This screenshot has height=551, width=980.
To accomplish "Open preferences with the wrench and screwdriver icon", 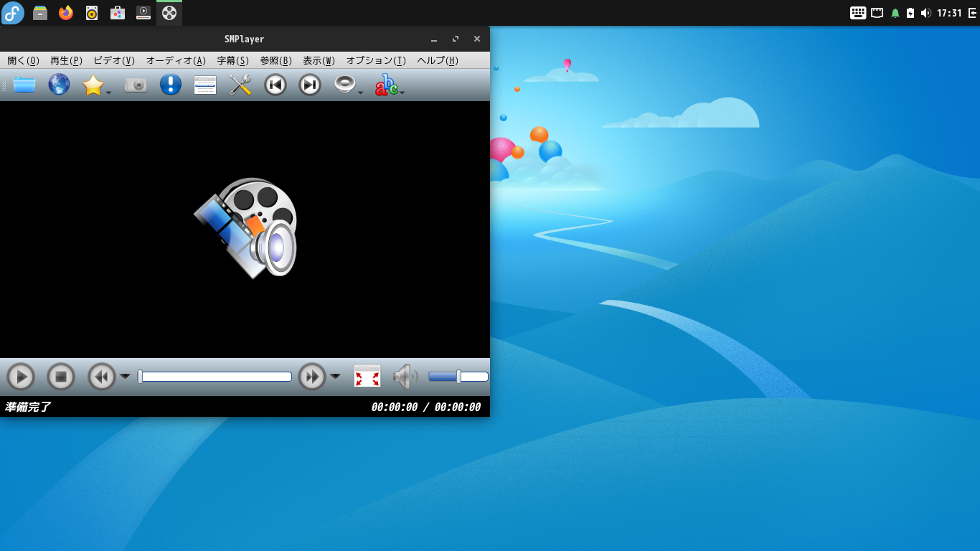I will pos(240,85).
